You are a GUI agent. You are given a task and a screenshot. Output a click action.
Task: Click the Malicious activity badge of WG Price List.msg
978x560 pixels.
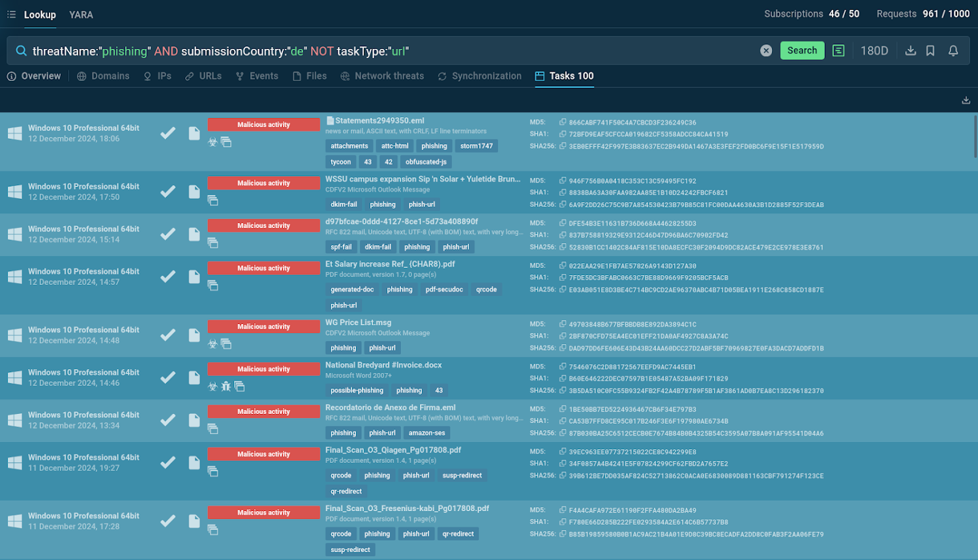pos(263,327)
